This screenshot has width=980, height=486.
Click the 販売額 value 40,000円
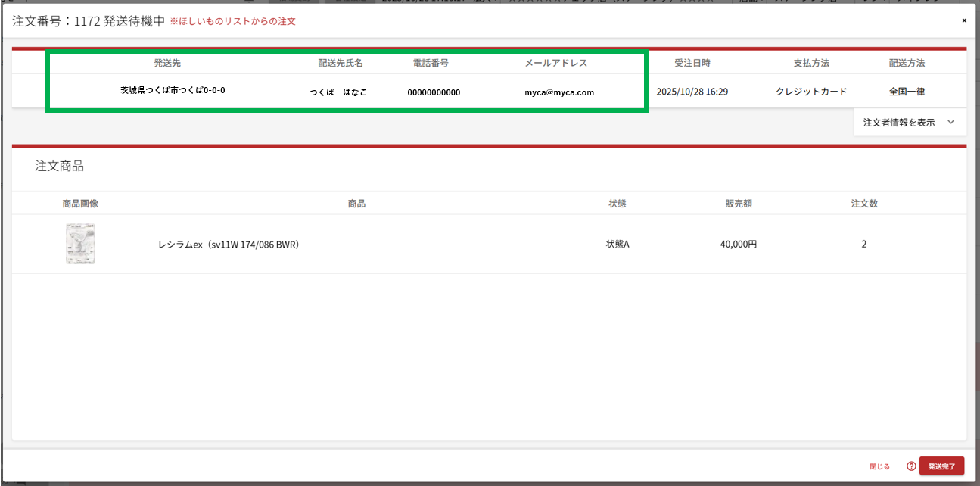(x=739, y=245)
